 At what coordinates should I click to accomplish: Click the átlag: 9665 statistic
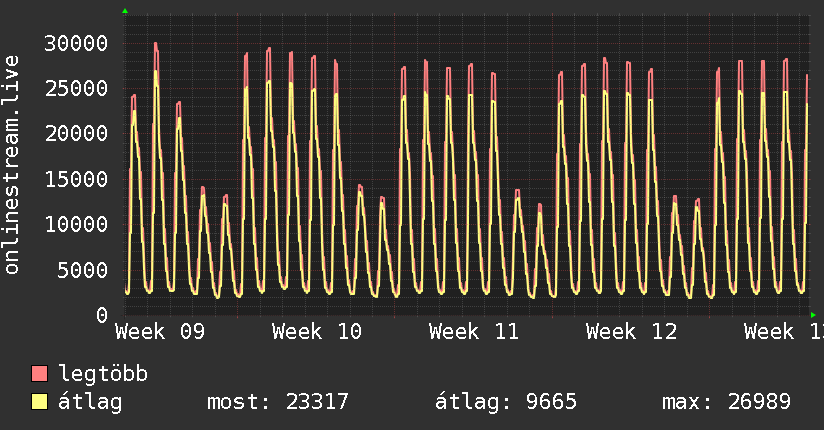pyautogui.click(x=506, y=402)
